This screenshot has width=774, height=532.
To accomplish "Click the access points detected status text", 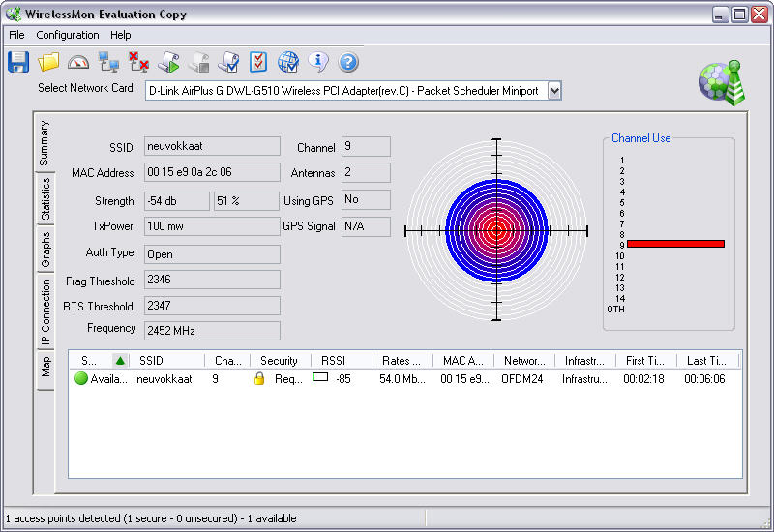I will 151,518.
